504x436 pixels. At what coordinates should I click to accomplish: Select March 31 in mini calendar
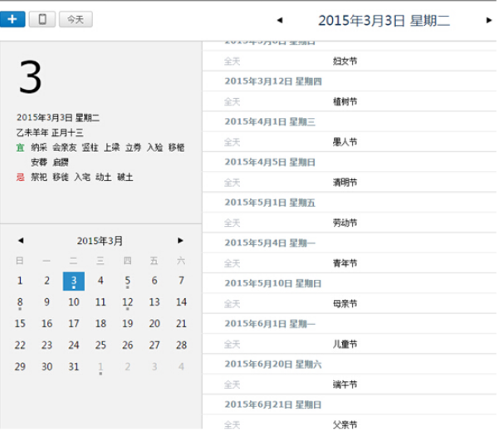[74, 366]
